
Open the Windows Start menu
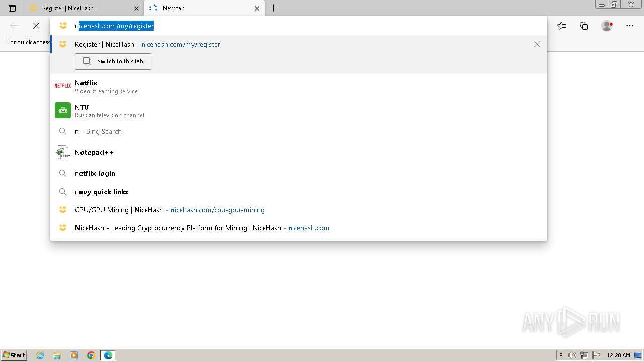14,355
